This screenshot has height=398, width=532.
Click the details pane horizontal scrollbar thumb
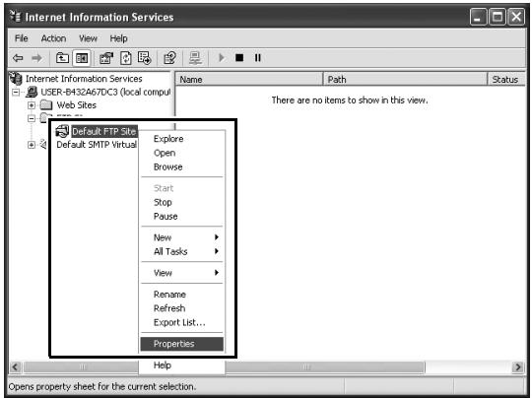[x=325, y=367]
